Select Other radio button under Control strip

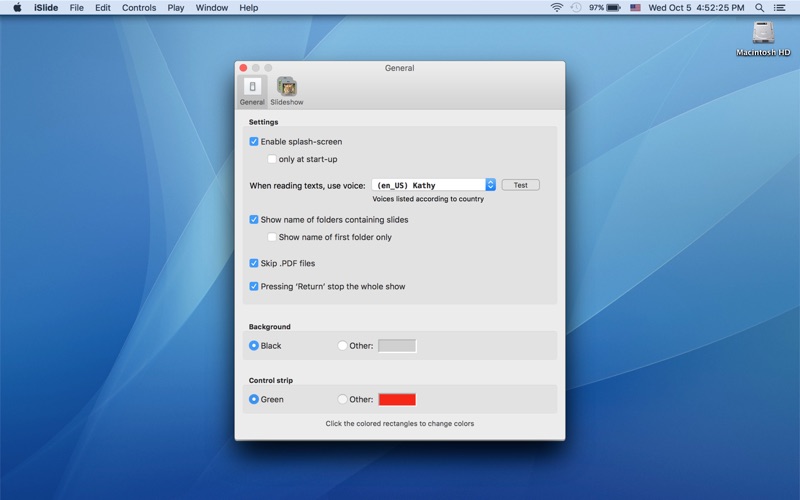(x=342, y=399)
